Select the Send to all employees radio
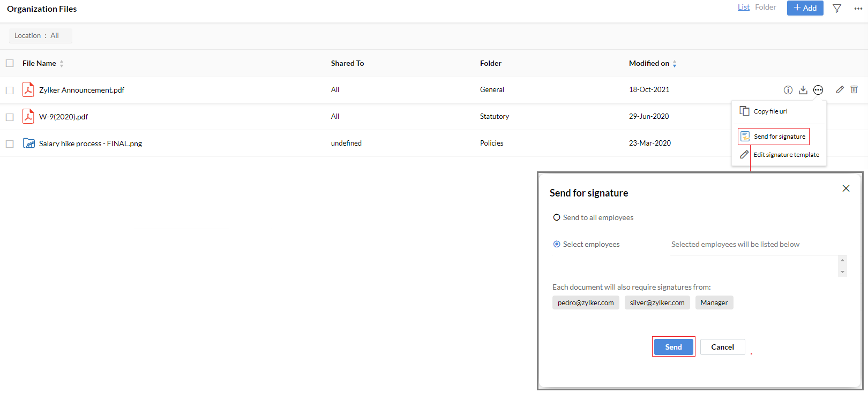This screenshot has width=868, height=393. 557,217
